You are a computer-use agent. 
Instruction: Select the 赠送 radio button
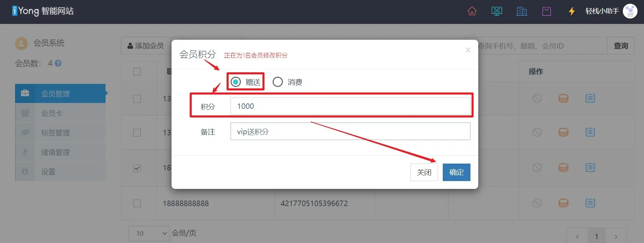(236, 82)
